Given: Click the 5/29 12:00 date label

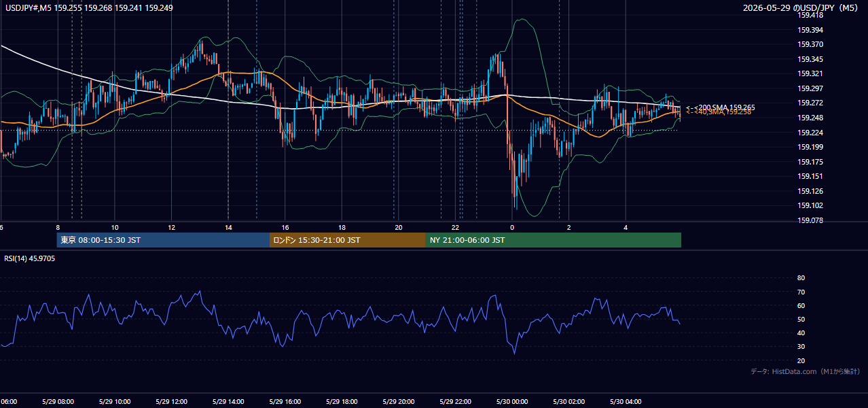Looking at the screenshot, I should (x=172, y=402).
